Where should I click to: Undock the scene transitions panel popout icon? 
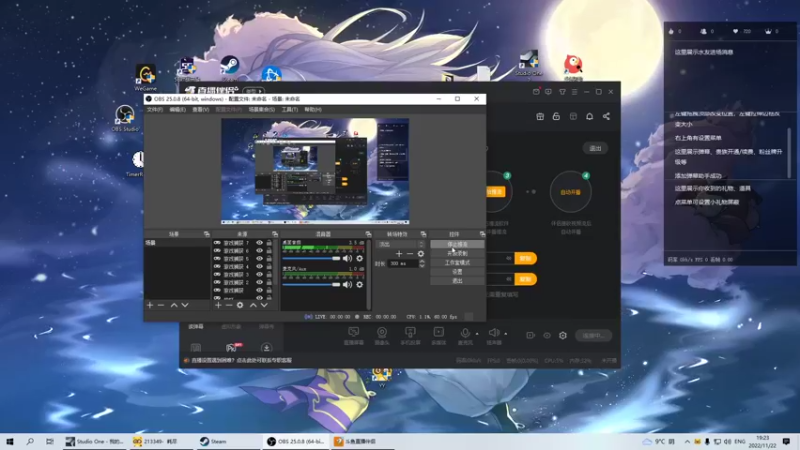[x=423, y=234]
